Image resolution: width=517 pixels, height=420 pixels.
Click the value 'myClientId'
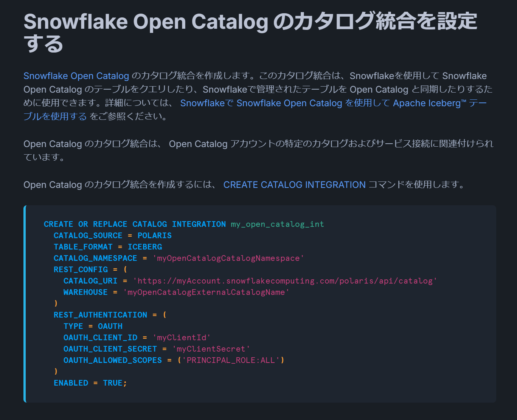coord(182,338)
